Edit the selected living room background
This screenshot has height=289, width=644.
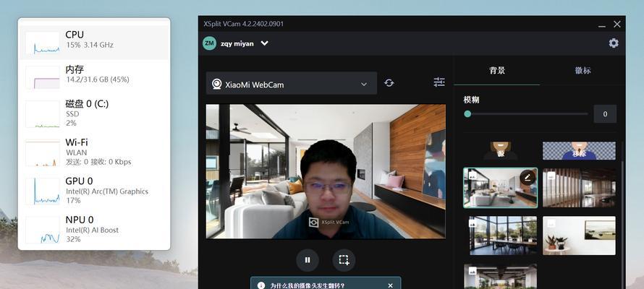click(x=528, y=178)
